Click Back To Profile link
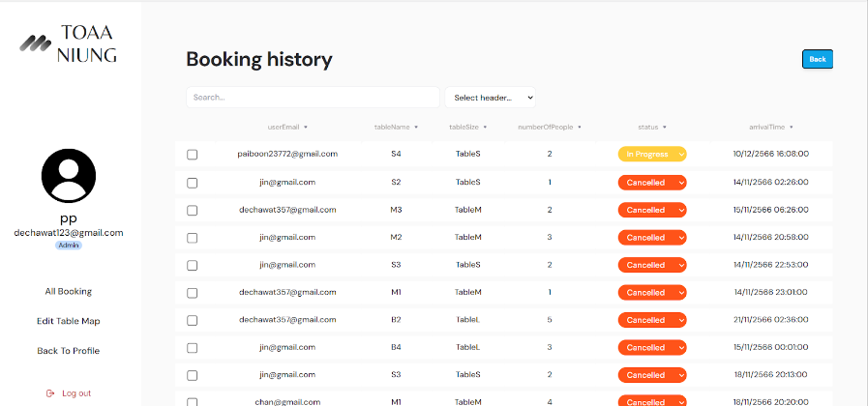 pos(68,351)
